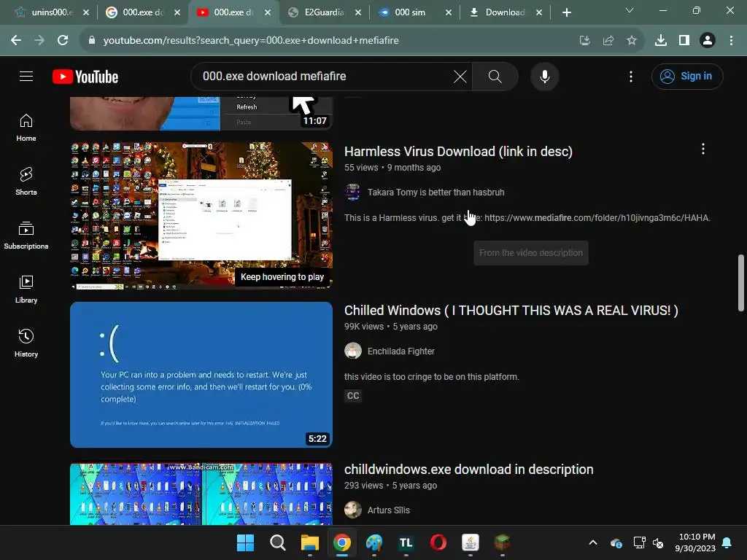This screenshot has height=560, width=747.
Task: Show hidden system tray icons
Action: pos(592,542)
